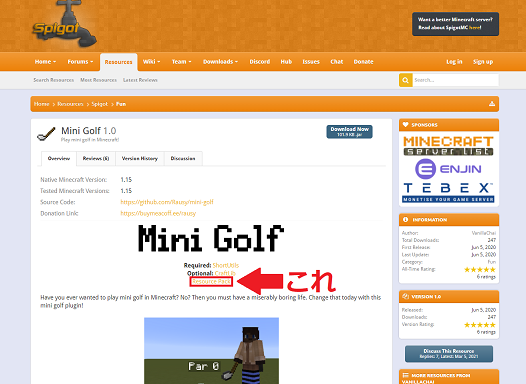The height and width of the screenshot is (384, 526).
Task: Switch to the Reviews tab
Action: coord(96,158)
